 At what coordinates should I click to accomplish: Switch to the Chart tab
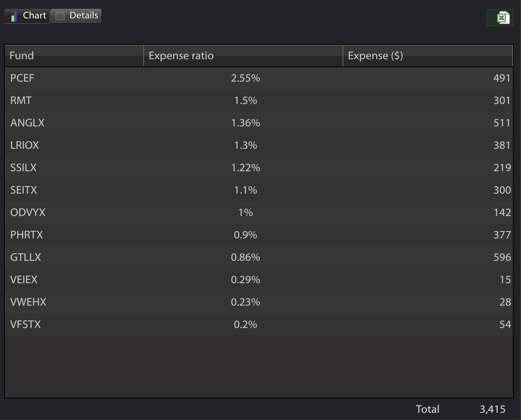[x=27, y=16]
